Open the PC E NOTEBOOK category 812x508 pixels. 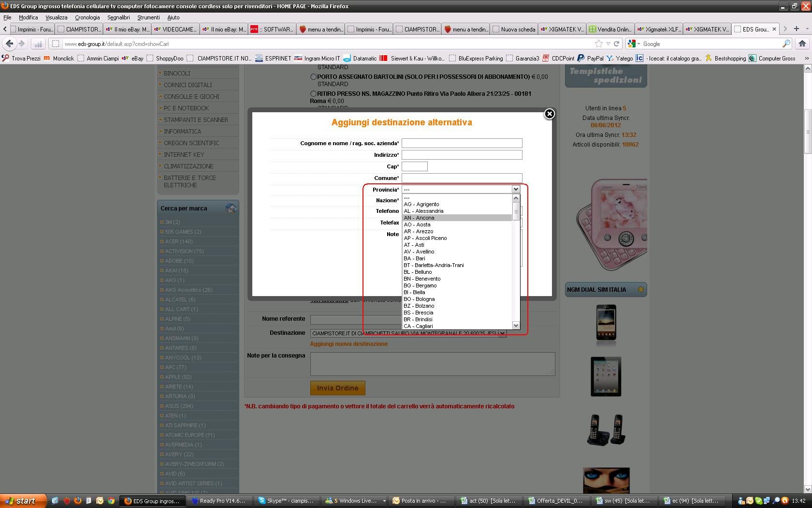[187, 108]
